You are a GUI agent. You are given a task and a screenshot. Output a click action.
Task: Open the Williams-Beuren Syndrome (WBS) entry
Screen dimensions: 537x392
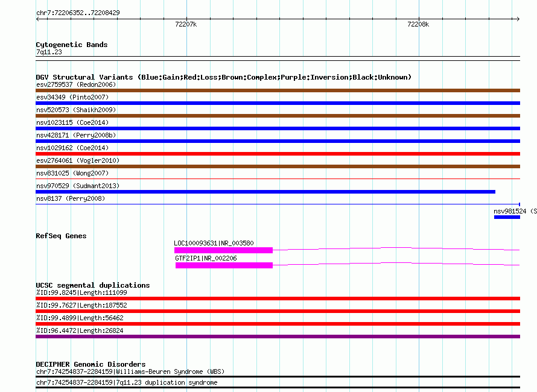pyautogui.click(x=130, y=372)
